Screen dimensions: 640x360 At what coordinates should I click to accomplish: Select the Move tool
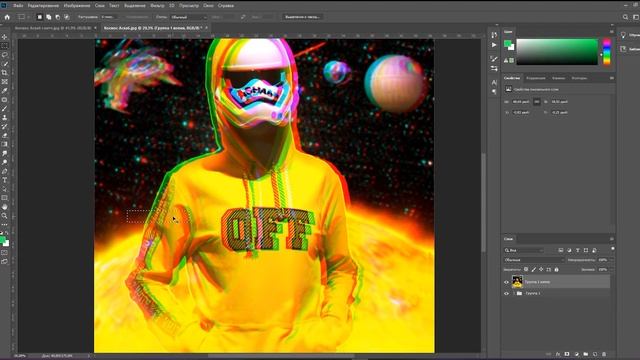[x=4, y=37]
